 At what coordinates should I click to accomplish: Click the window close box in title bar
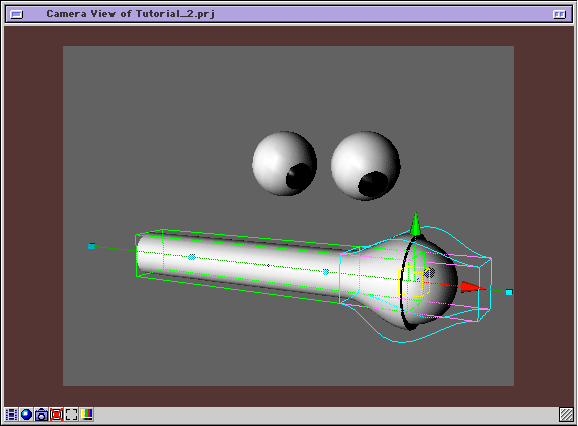[17, 14]
